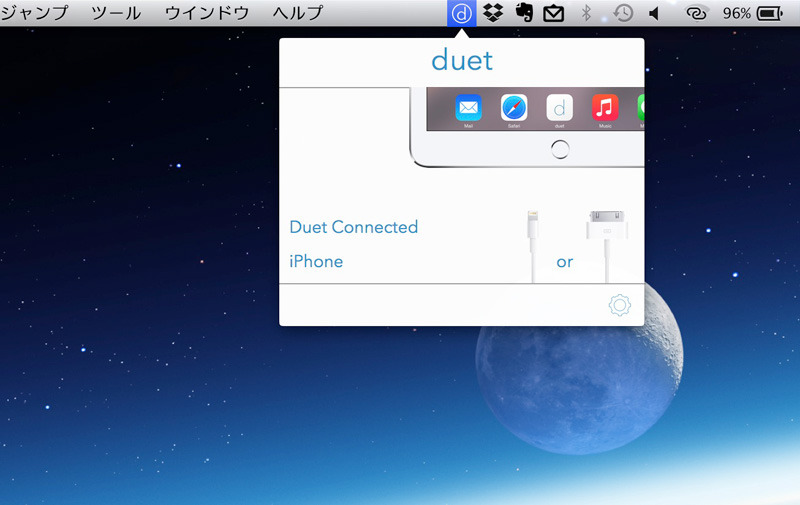This screenshot has height=505, width=800.
Task: Click the Duet icon in menu bar
Action: point(461,14)
